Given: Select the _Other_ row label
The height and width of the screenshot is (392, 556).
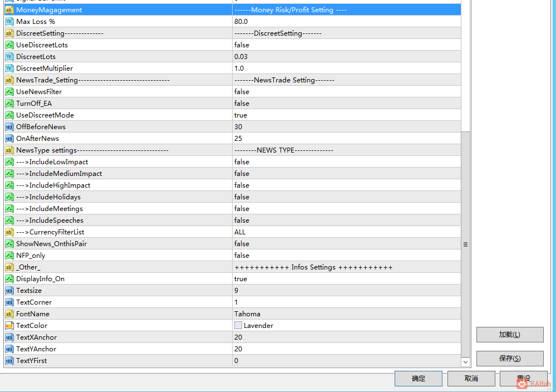Looking at the screenshot, I should 28,267.
